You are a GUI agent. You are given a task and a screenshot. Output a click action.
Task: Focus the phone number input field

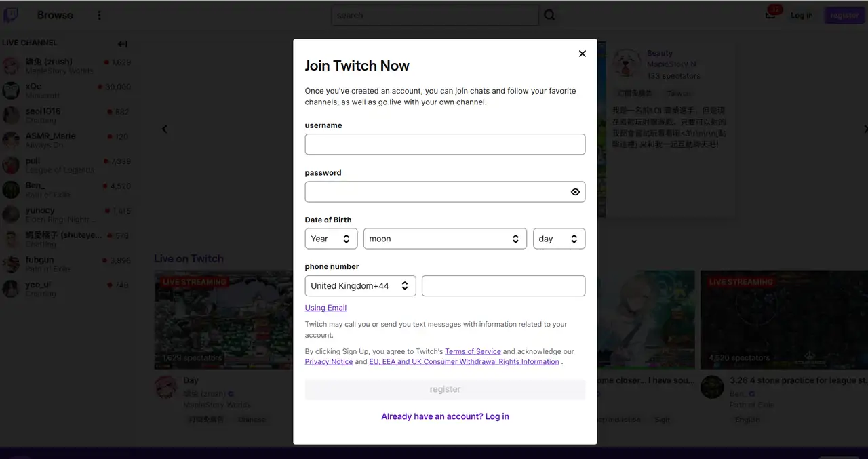click(x=503, y=285)
